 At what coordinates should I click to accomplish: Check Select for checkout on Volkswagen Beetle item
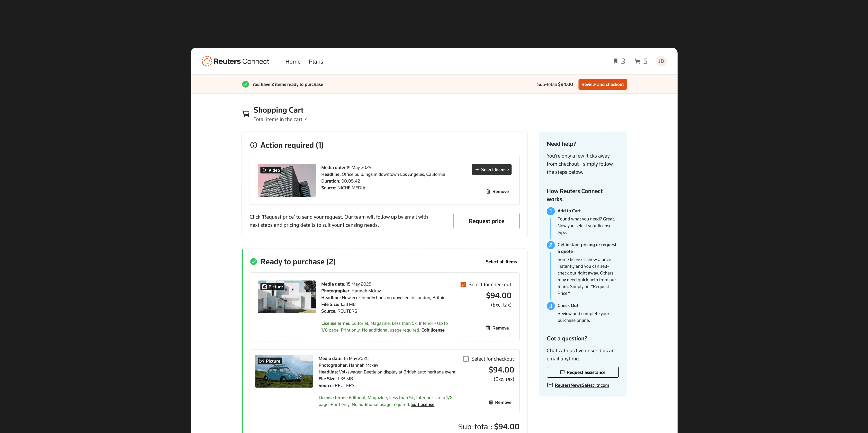pyautogui.click(x=466, y=359)
